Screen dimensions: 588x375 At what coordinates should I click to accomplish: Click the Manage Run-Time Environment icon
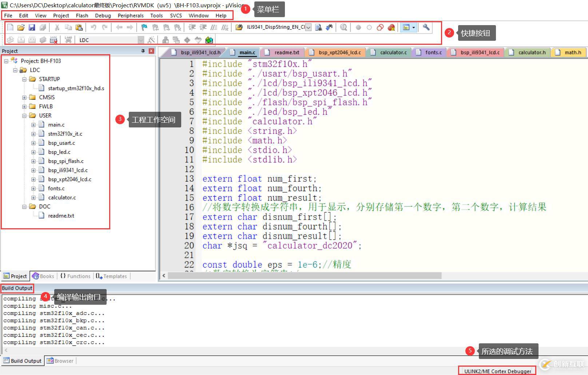tap(187, 40)
